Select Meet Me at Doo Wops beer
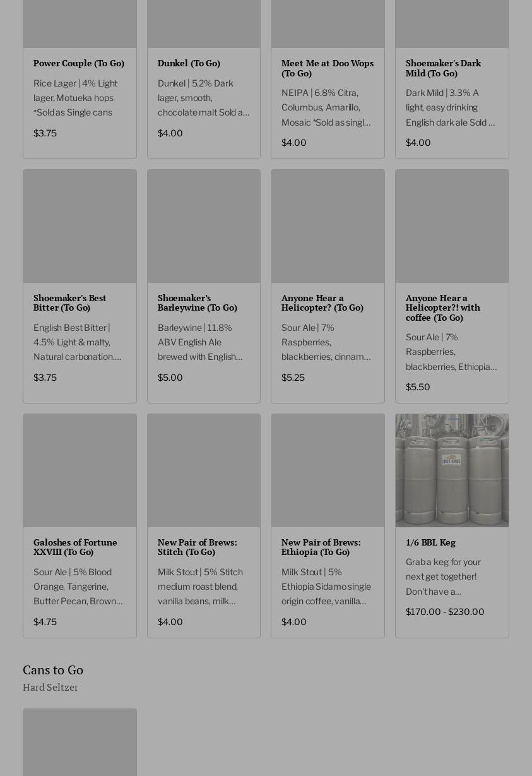Screen dimensions: 532x776 pyautogui.click(x=327, y=68)
